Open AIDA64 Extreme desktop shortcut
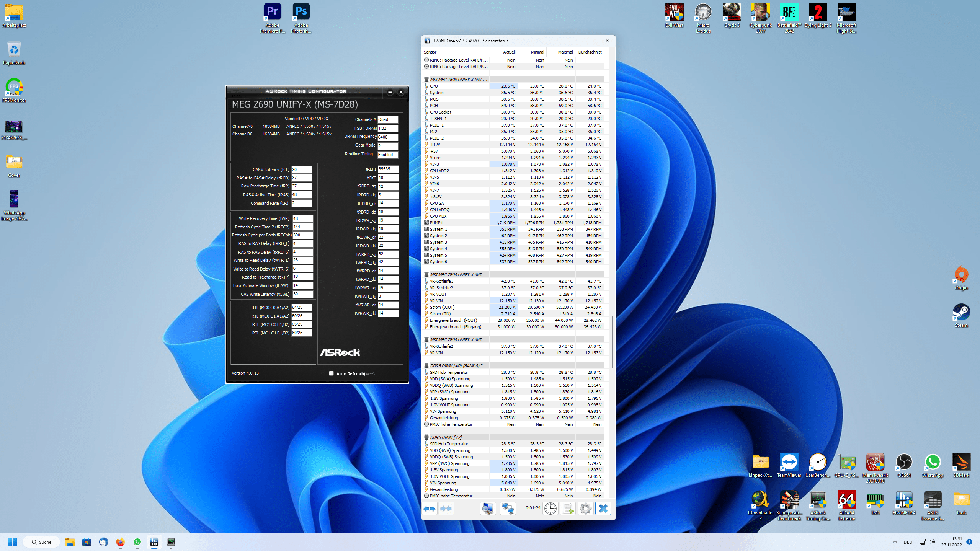This screenshot has width=980, height=551. pos(846,505)
